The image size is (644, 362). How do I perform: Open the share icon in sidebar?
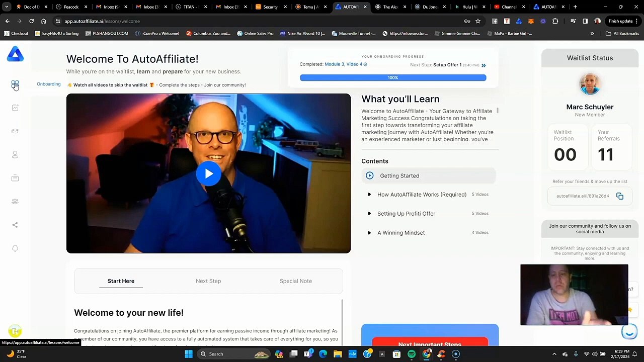point(15,225)
